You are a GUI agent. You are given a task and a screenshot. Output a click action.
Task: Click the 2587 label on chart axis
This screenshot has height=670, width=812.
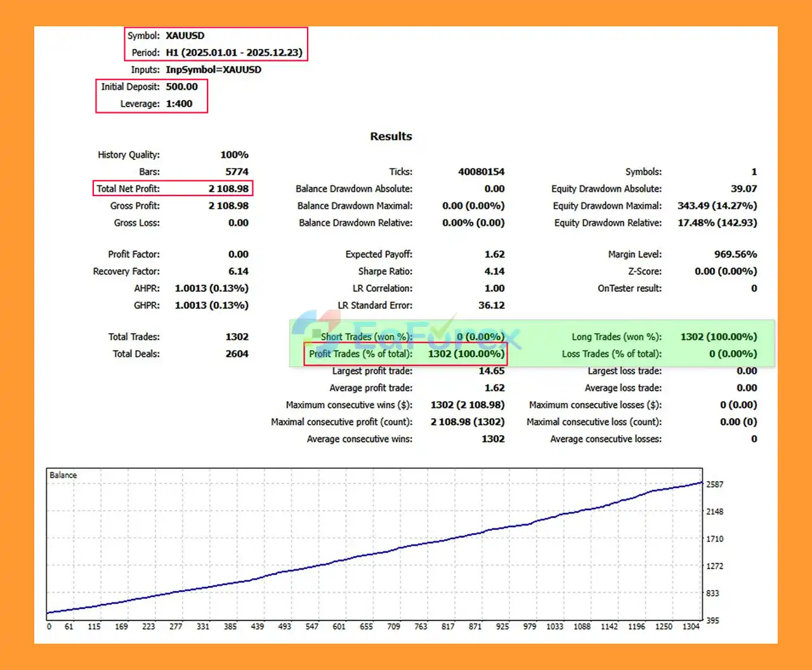714,485
